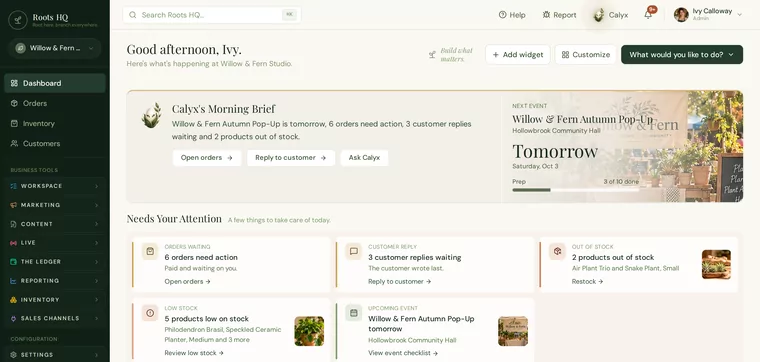Click the Roots HQ logo icon
760x362 pixels.
(17, 20)
